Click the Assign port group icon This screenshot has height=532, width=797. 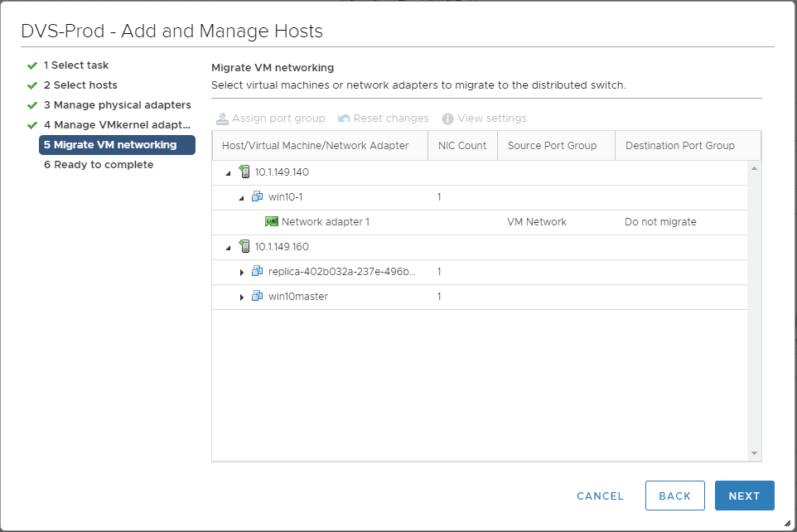223,118
